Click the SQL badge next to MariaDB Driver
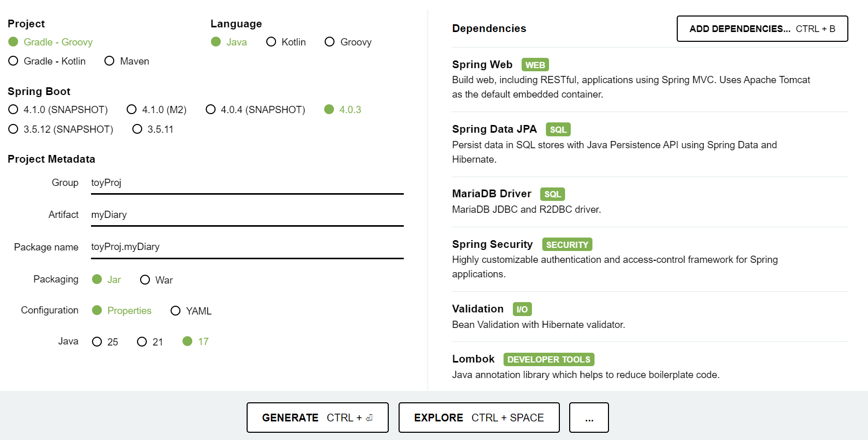 [553, 194]
